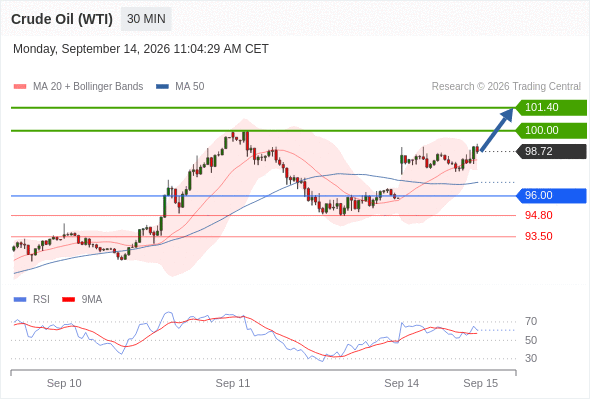
Task: Click the RSI blue legend swatch
Action: click(x=20, y=300)
